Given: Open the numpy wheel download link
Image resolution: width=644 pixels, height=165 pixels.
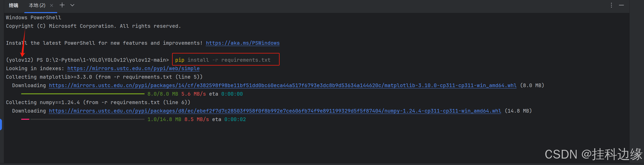Looking at the screenshot, I should point(275,111).
